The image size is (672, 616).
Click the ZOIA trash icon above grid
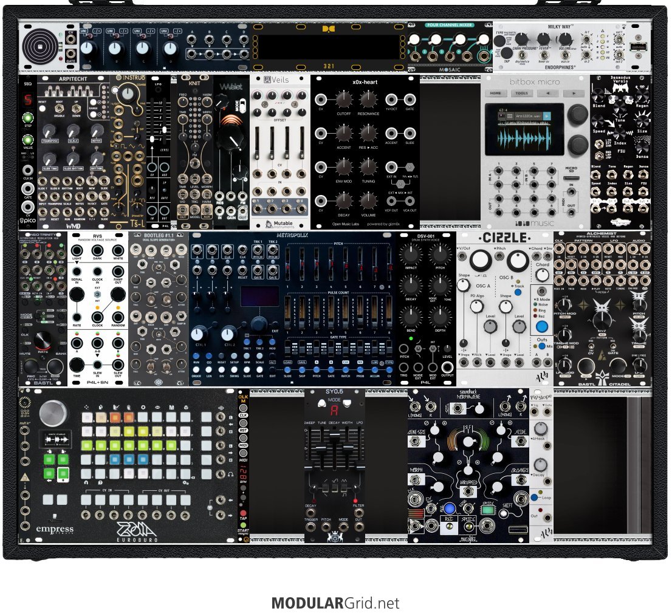tap(129, 408)
